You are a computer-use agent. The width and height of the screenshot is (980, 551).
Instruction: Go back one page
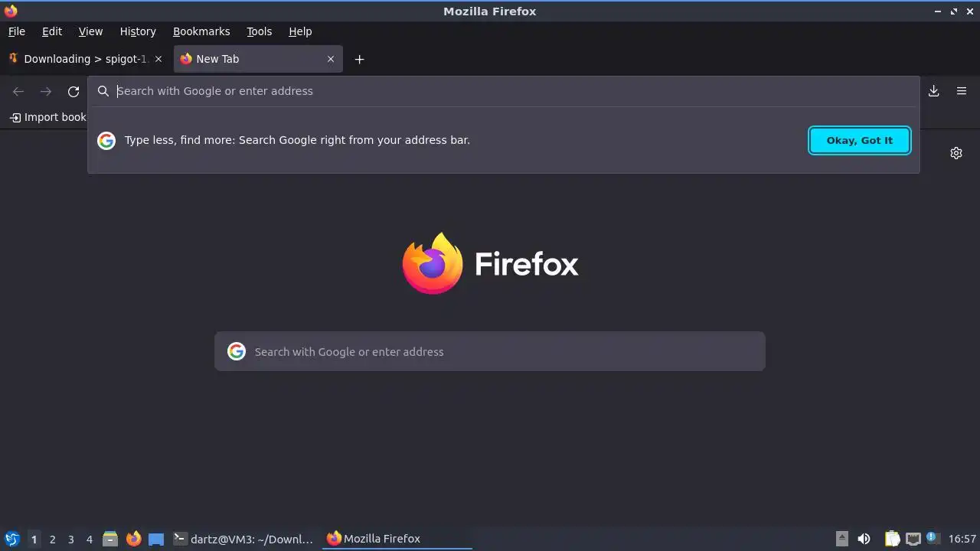tap(18, 91)
